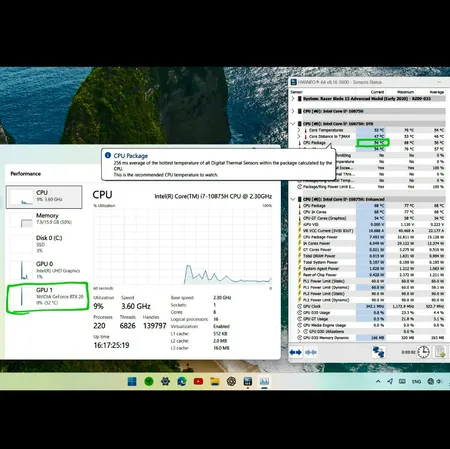Select VR VCC Current (SVID IOUT) row
450x449 pixels.
coord(371,231)
